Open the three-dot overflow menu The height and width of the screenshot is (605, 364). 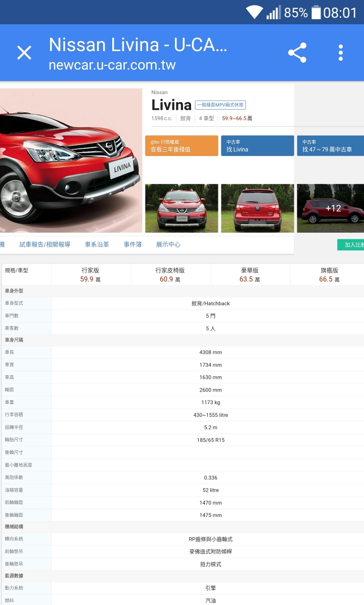340,53
